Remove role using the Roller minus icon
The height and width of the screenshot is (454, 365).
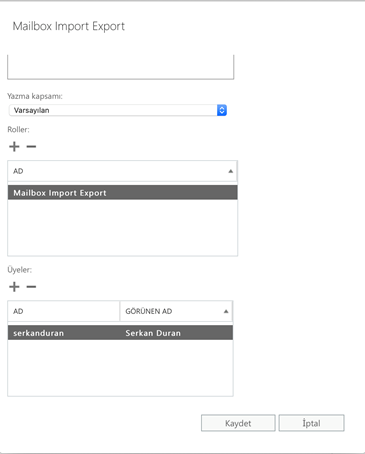point(31,147)
